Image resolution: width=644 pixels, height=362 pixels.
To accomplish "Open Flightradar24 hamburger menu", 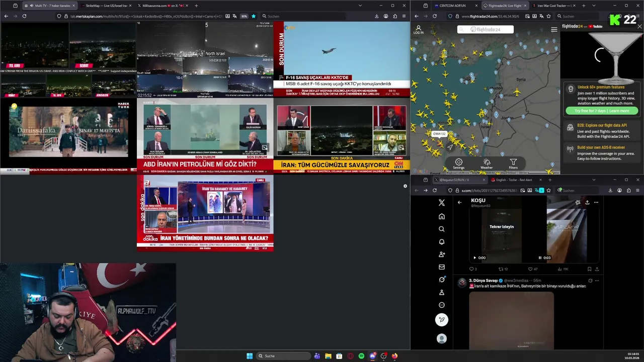I will [554, 30].
